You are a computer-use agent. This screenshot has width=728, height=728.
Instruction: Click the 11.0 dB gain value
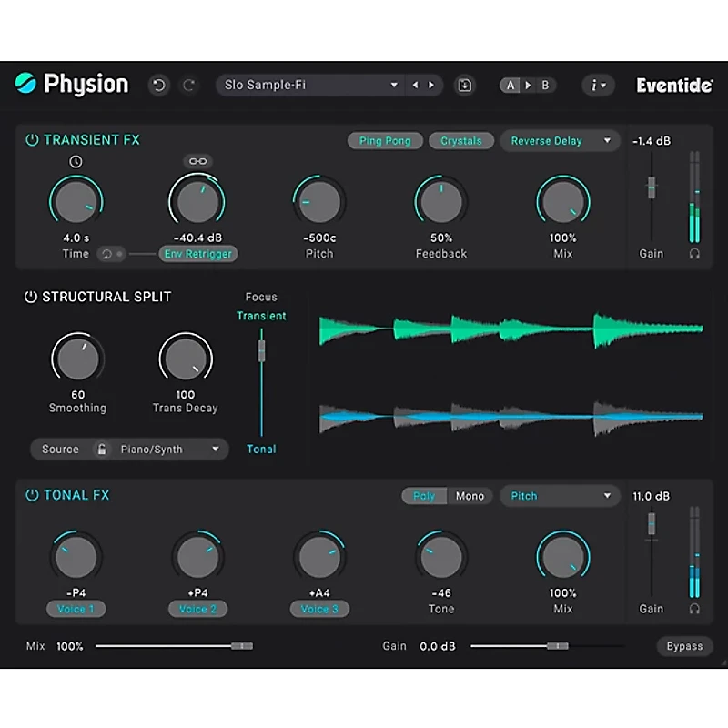point(651,496)
